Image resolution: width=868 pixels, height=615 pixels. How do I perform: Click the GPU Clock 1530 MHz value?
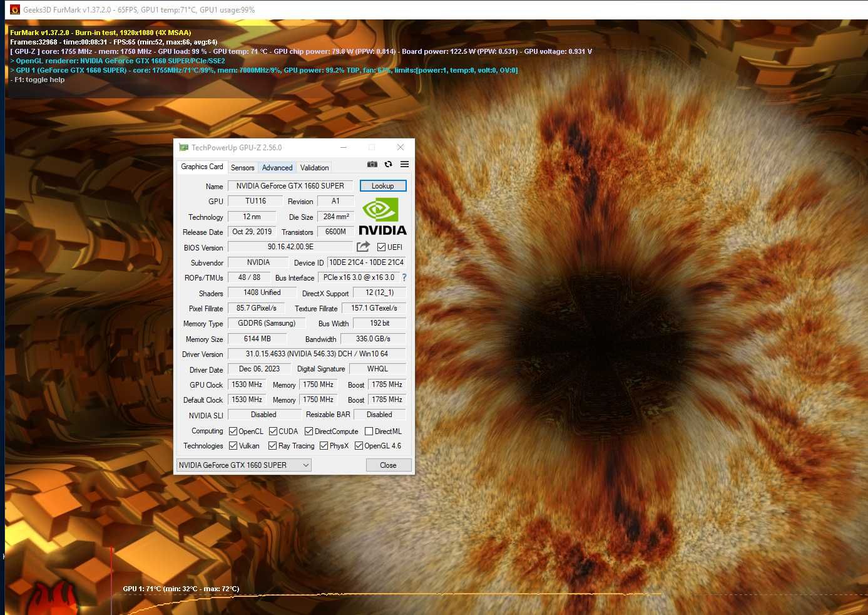pyautogui.click(x=247, y=385)
